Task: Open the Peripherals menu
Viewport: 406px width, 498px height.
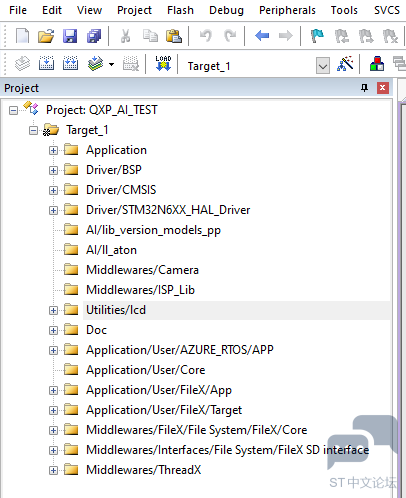Action: (287, 10)
